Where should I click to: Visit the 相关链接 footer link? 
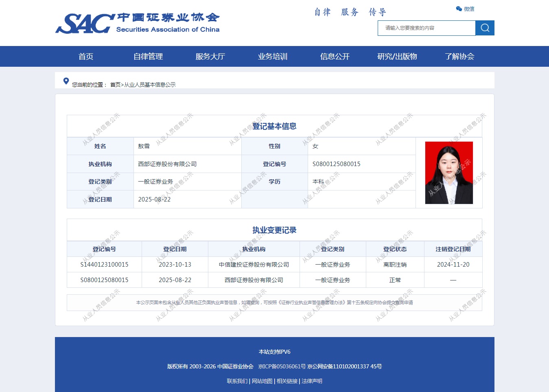click(287, 381)
